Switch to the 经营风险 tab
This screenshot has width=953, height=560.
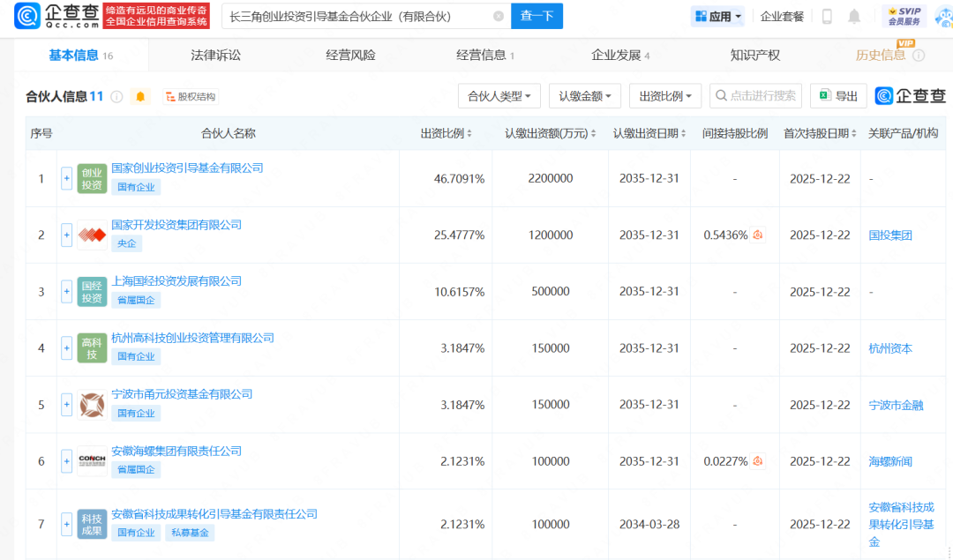(x=350, y=55)
